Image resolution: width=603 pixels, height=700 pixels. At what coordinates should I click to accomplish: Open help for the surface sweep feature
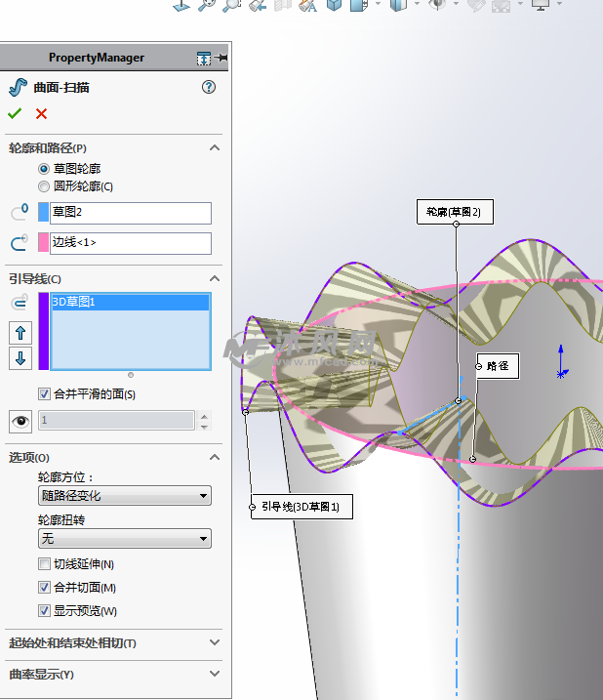(x=208, y=87)
